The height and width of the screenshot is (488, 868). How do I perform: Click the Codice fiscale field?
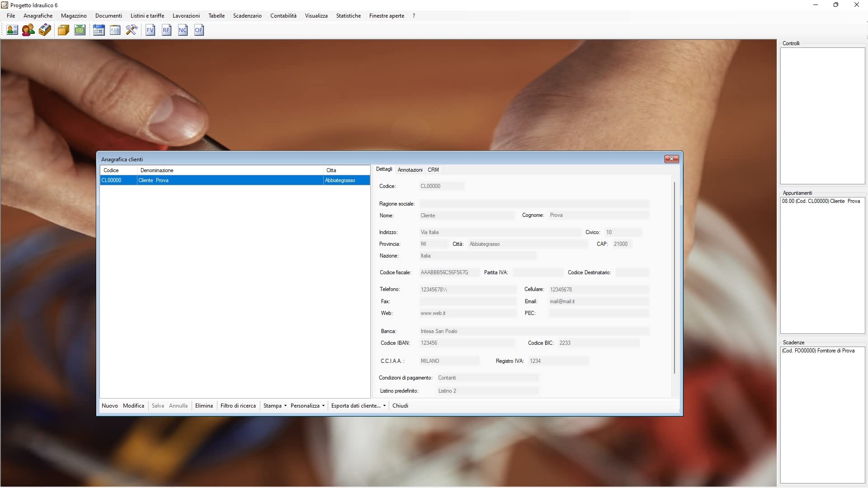(x=449, y=272)
